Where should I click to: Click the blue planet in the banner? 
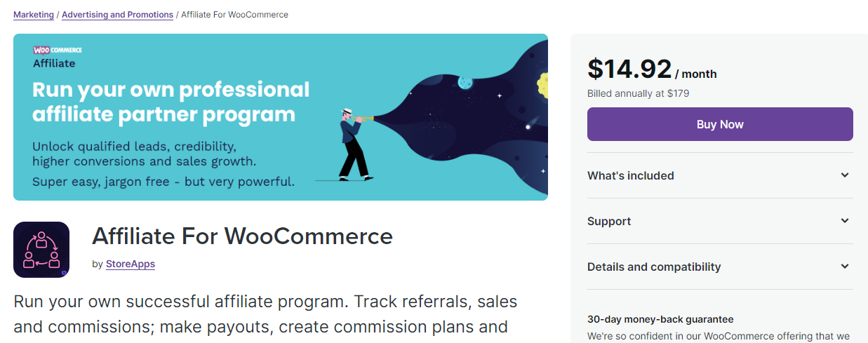464,83
